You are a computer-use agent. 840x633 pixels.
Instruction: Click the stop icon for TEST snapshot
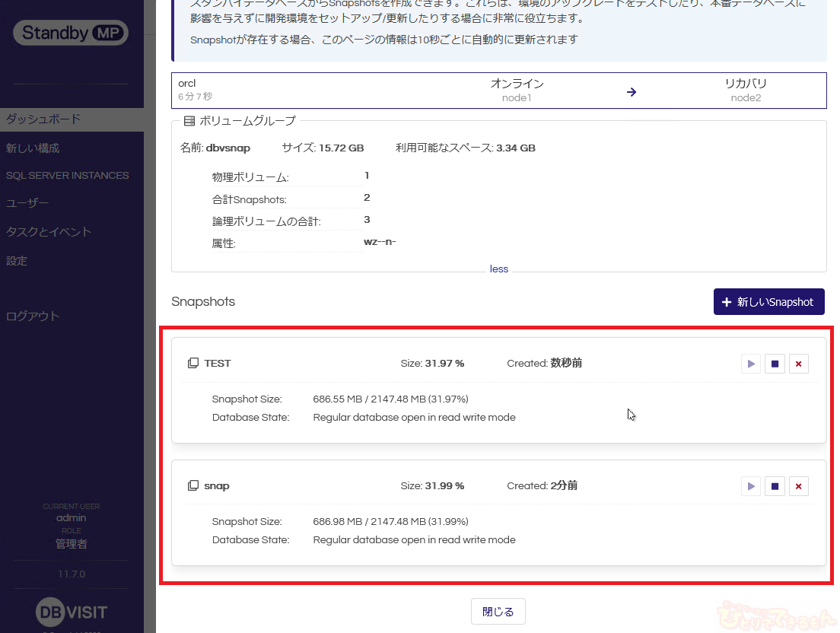[775, 364]
